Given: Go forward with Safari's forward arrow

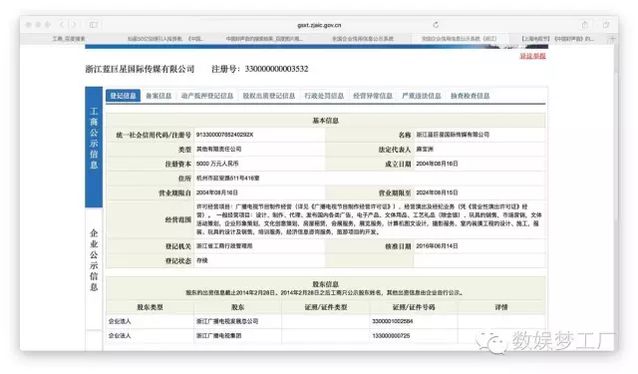Looking at the screenshot, I should tap(74, 25).
